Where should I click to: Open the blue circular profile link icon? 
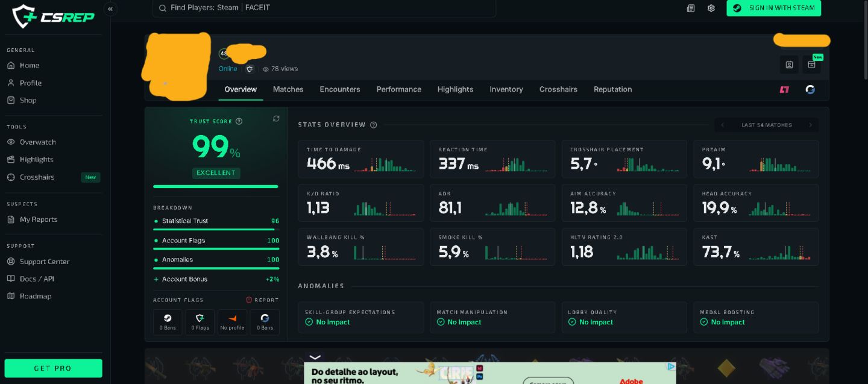point(811,89)
